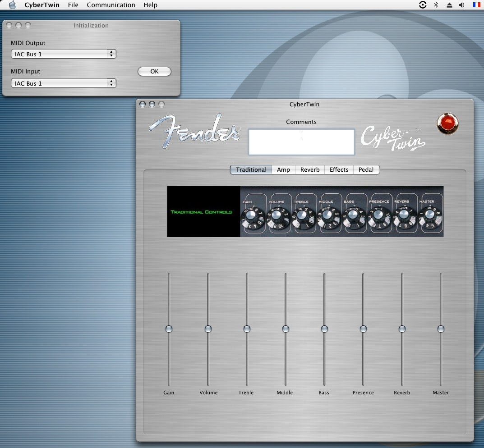Viewport: 484px width, 448px height.
Task: Click the Fender logo
Action: point(194,131)
